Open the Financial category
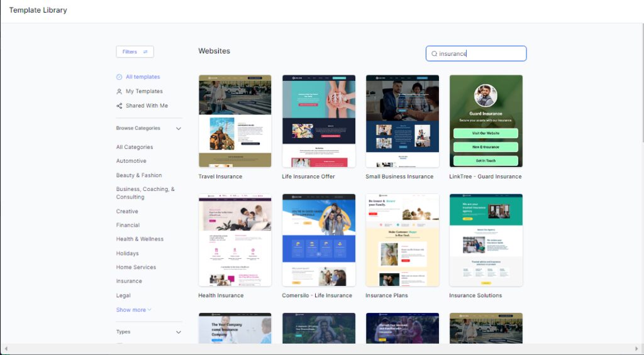644x355 pixels. click(128, 226)
